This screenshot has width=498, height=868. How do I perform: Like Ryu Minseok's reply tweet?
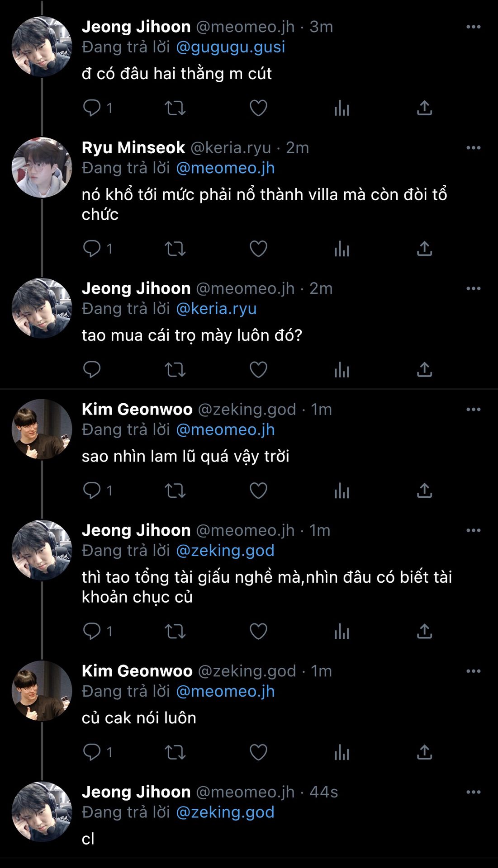258,249
